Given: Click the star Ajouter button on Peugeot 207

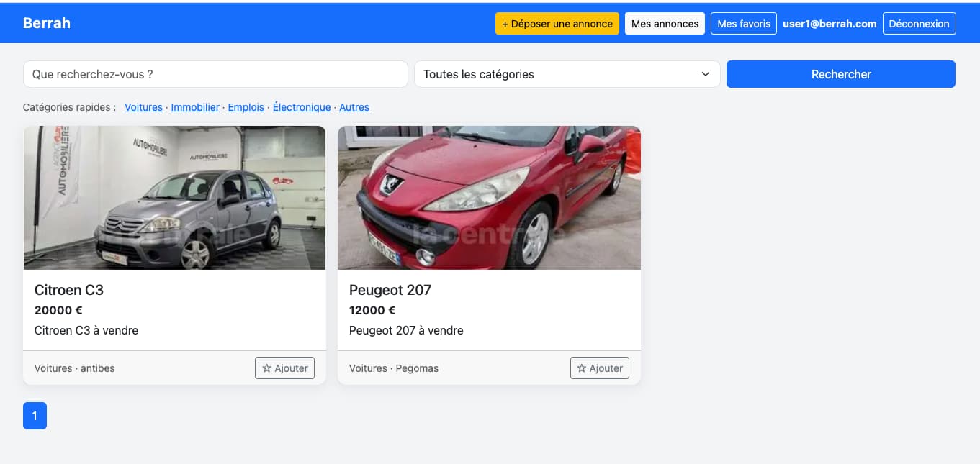Looking at the screenshot, I should point(599,368).
